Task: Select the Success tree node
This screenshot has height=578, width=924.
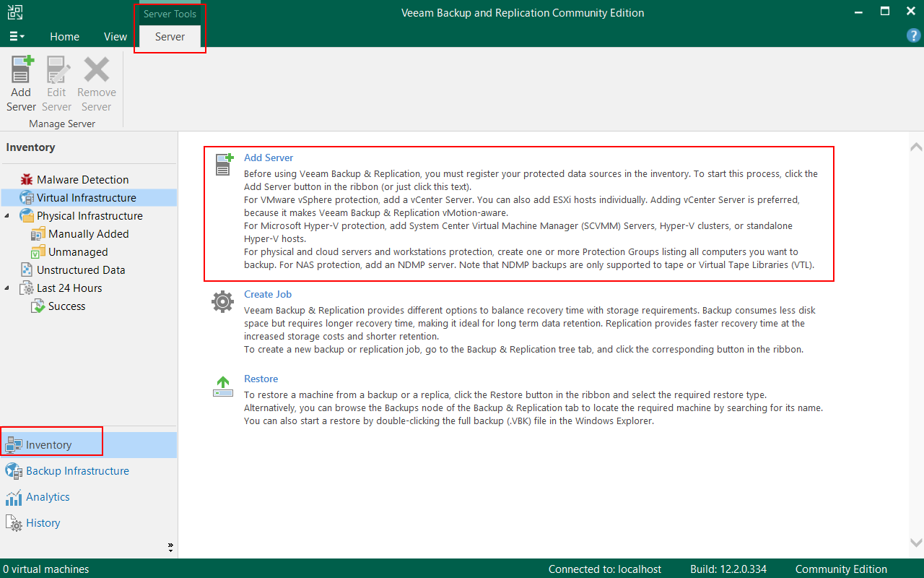Action: (66, 306)
